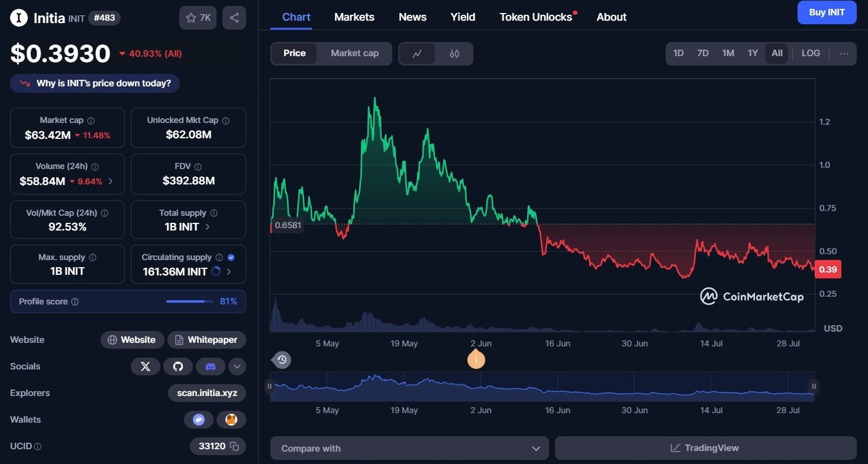
Task: Click the share icon button
Action: [234, 18]
